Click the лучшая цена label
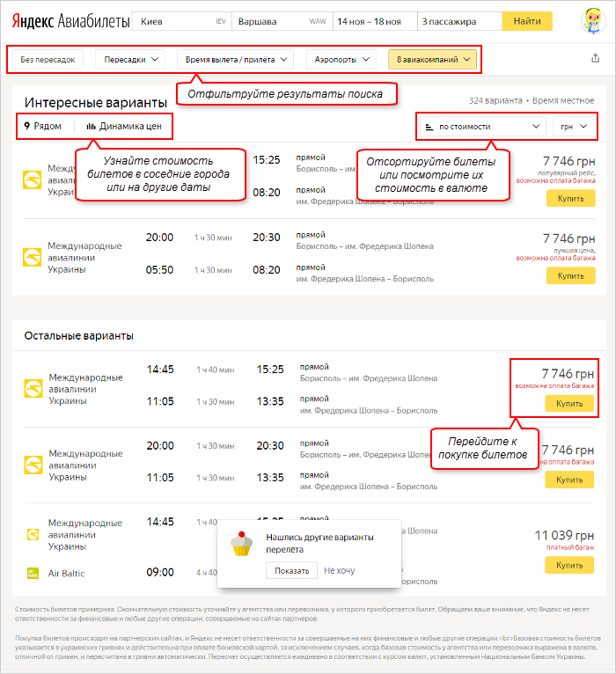Viewport: 616px width, 674px height. pos(575,250)
